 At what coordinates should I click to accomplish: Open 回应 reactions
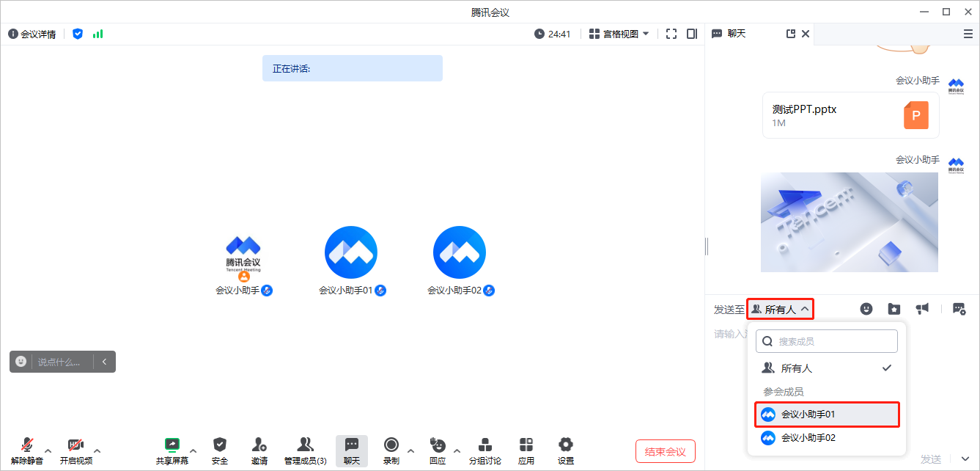point(438,451)
